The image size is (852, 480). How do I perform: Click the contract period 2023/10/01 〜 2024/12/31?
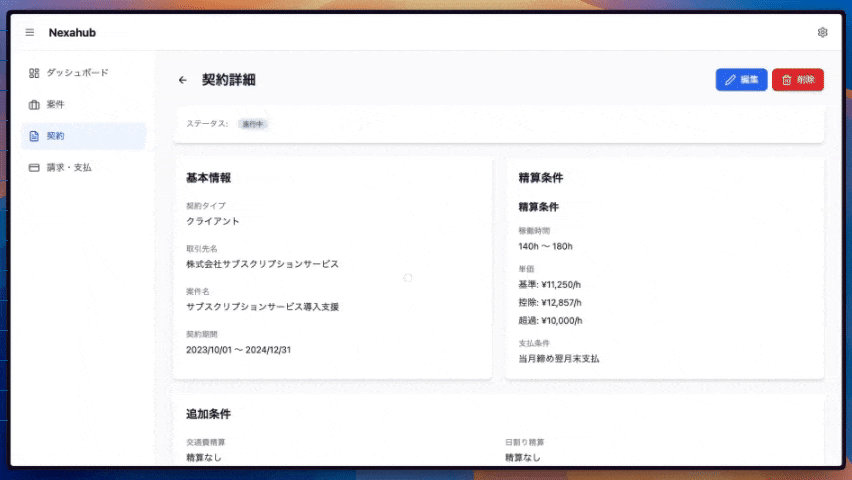[238, 350]
